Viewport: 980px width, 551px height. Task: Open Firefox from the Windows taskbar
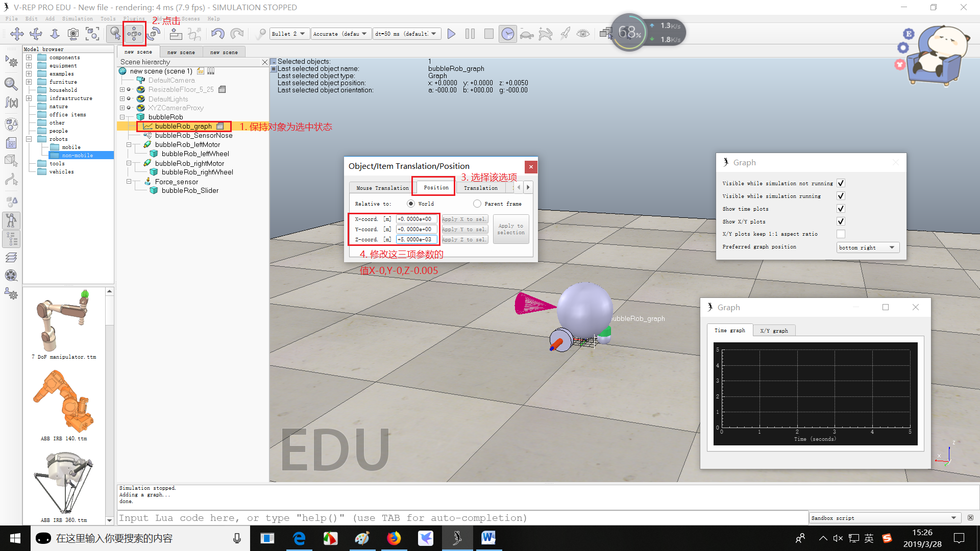coord(394,538)
